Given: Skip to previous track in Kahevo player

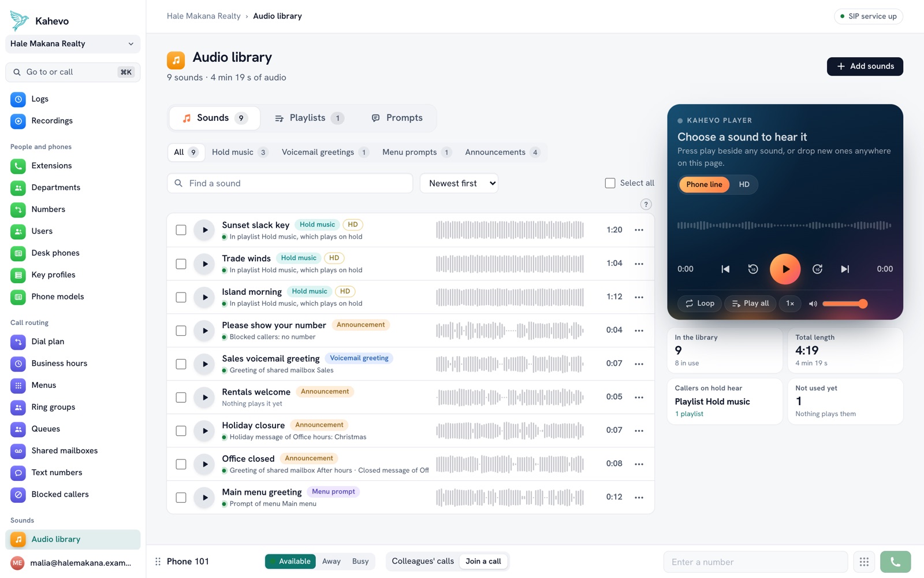Looking at the screenshot, I should pyautogui.click(x=725, y=269).
